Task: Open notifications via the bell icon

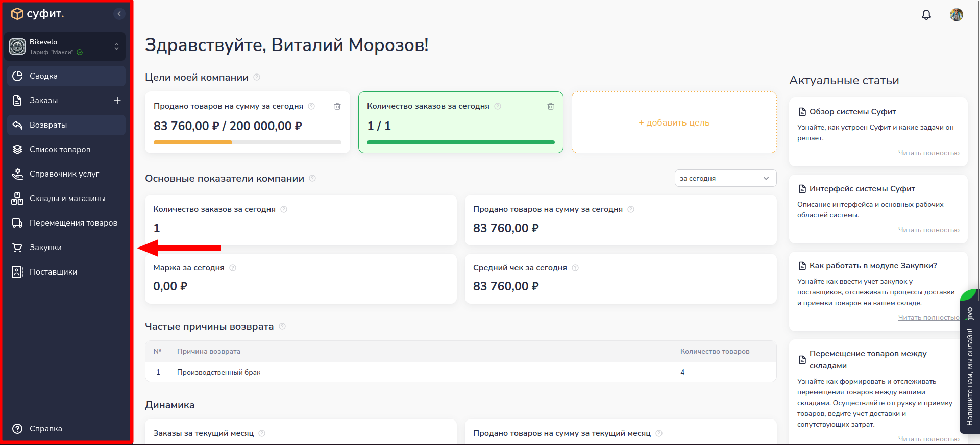Action: 926,15
